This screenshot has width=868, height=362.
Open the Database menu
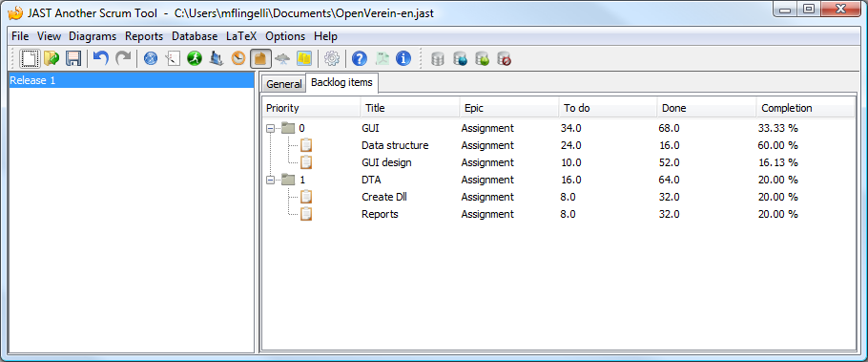195,36
